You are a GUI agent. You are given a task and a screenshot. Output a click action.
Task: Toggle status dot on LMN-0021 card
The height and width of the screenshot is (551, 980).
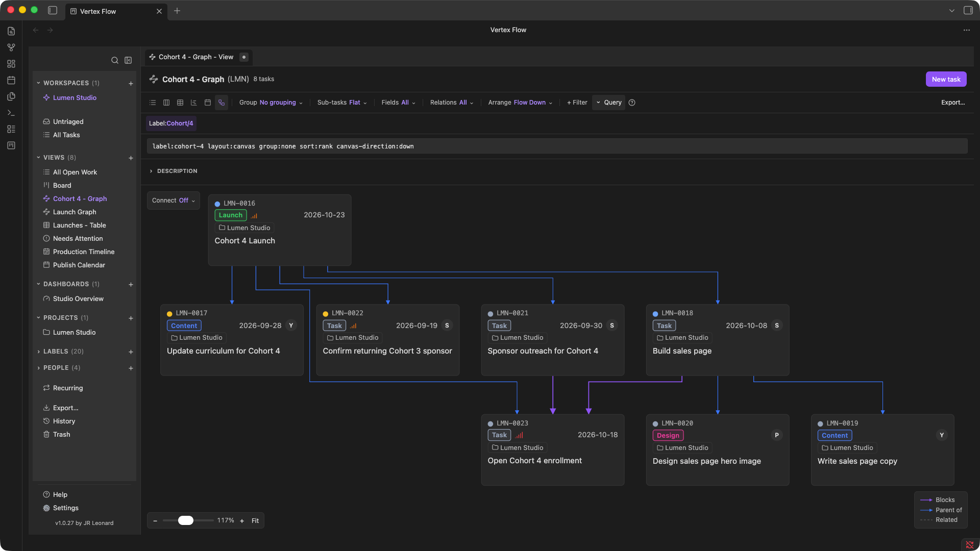491,314
